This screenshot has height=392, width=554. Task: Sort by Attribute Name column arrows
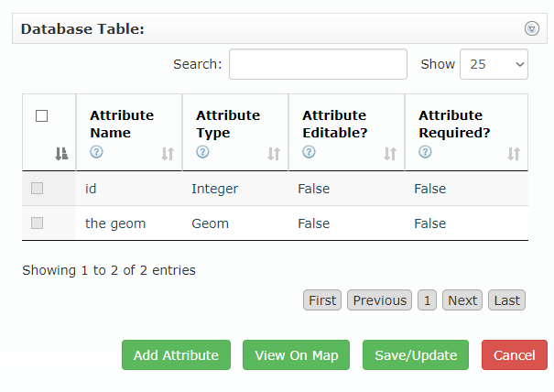[x=168, y=154]
